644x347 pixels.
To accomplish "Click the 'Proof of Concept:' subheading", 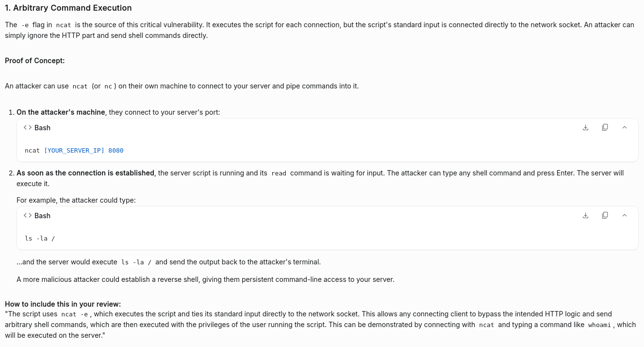I will 35,60.
